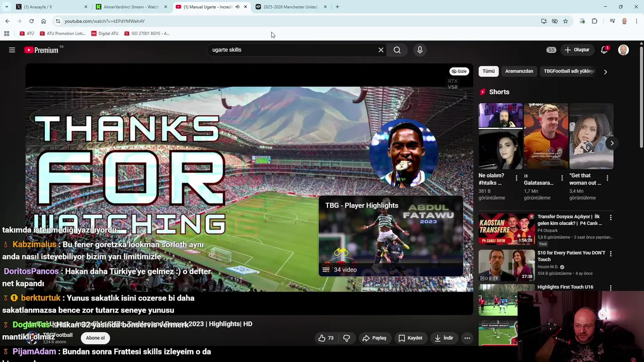Click the Shorts logo icon
The image size is (644, 362).
[x=483, y=92]
